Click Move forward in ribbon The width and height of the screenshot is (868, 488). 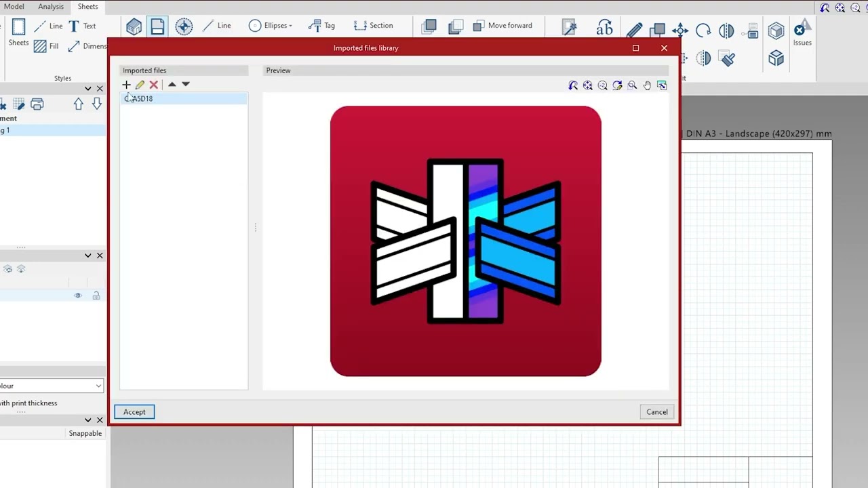(502, 26)
